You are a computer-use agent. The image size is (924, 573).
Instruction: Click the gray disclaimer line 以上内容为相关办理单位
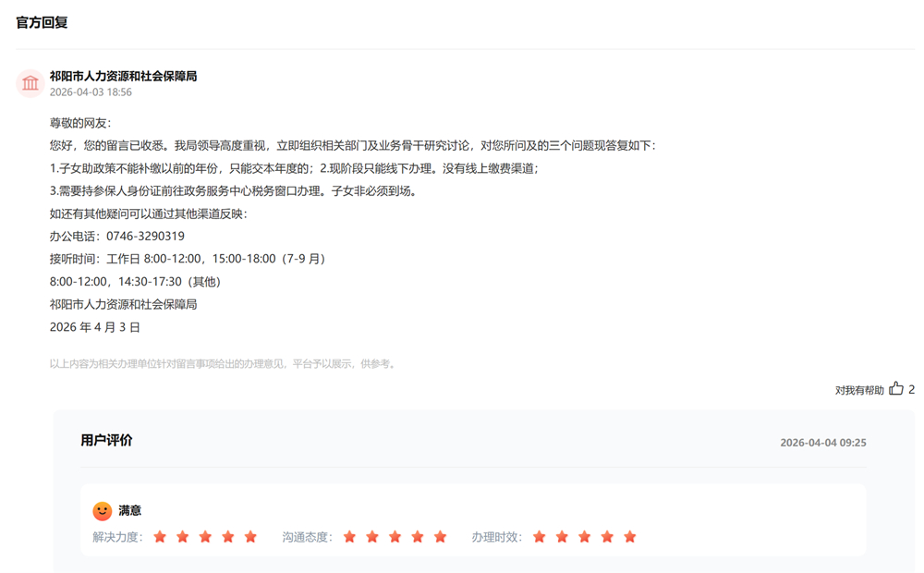[x=224, y=364]
